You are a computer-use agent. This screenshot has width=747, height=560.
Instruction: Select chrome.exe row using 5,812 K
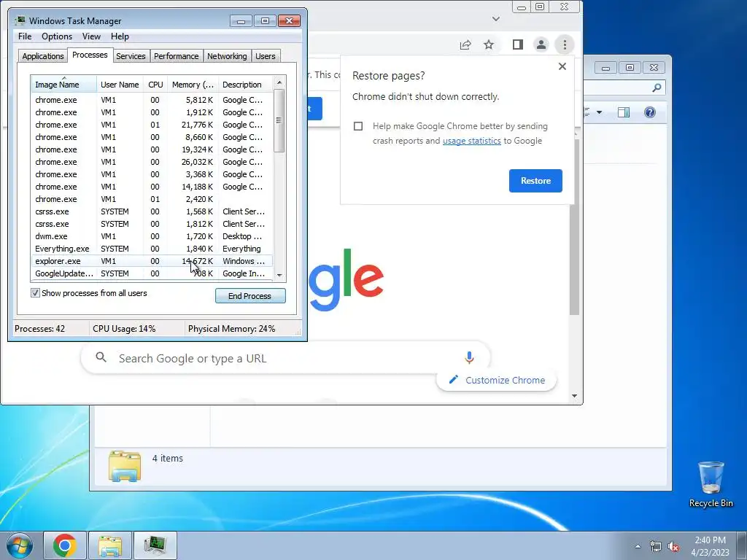[152, 100]
